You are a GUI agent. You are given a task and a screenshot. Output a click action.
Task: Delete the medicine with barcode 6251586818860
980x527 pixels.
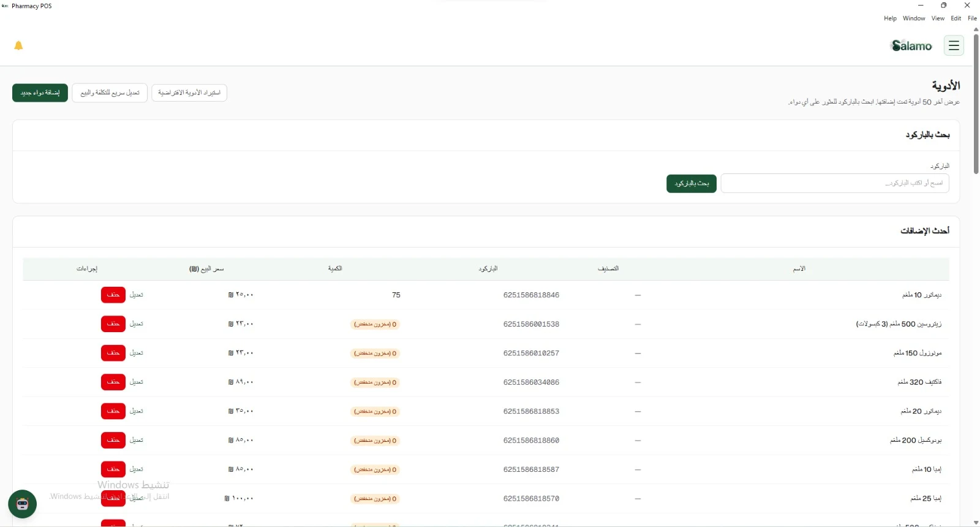pos(113,440)
